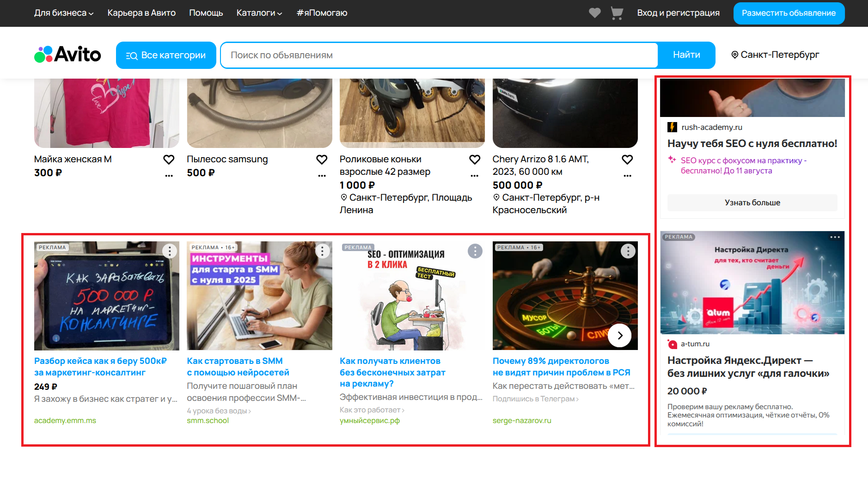This screenshot has height=479, width=868.
Task: Open the shopping cart icon
Action: (x=617, y=13)
